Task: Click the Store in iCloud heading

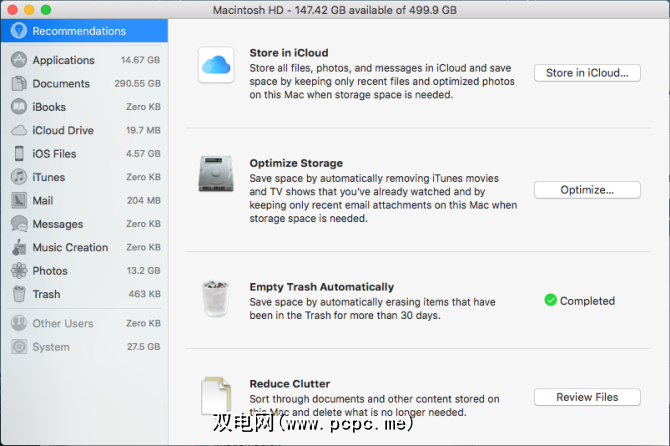Action: point(289,53)
